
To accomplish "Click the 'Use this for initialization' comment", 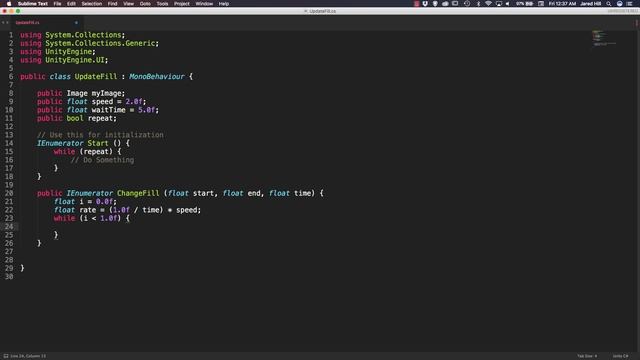I will [100, 135].
